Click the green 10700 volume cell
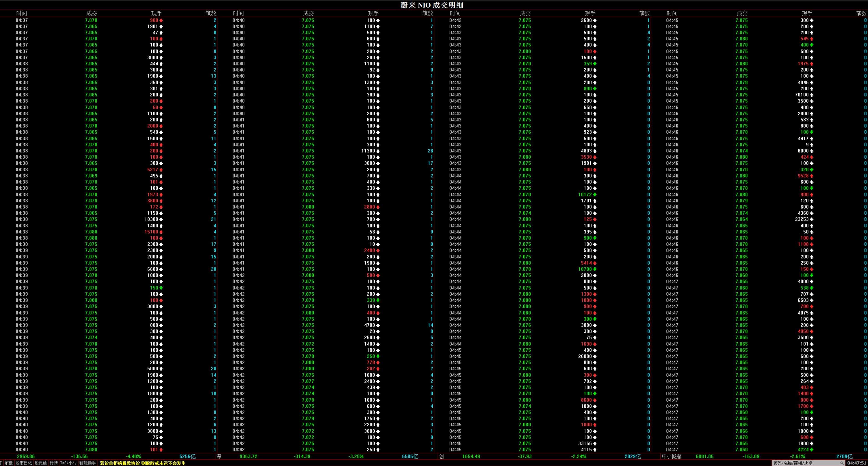This screenshot has height=466, width=868. (587, 269)
